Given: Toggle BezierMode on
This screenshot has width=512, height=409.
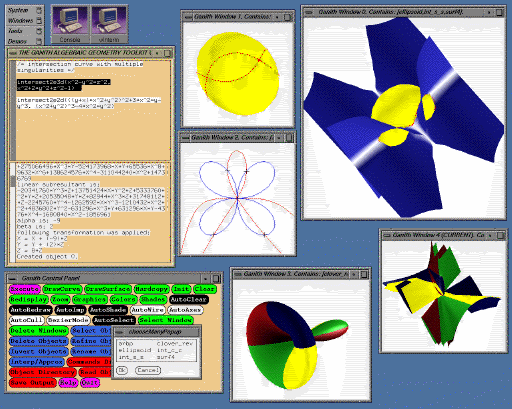Looking at the screenshot, I should click(68, 320).
